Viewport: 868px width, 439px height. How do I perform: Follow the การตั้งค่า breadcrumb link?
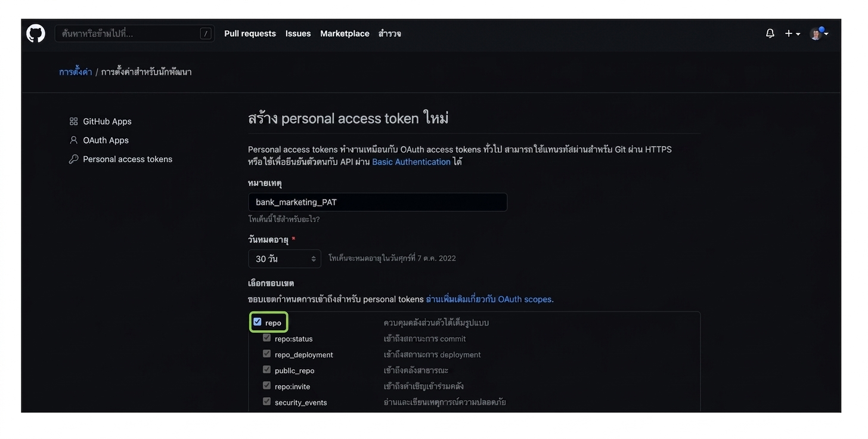76,72
